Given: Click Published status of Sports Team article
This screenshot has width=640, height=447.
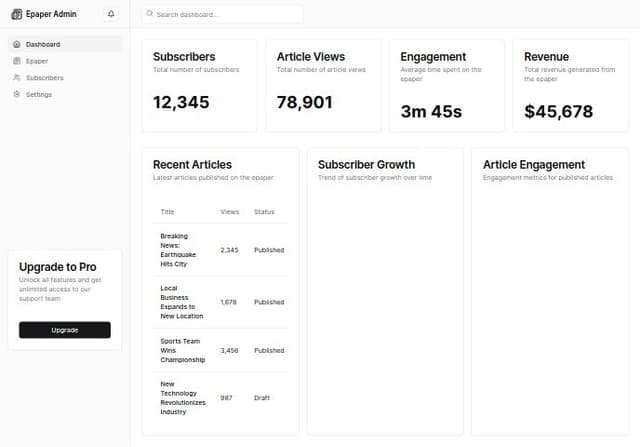Looking at the screenshot, I should point(269,350).
